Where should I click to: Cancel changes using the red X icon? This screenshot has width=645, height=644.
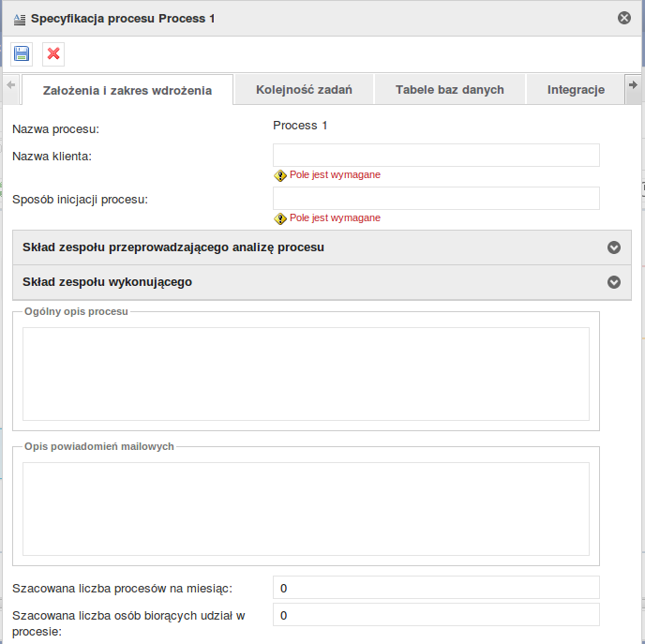53,53
